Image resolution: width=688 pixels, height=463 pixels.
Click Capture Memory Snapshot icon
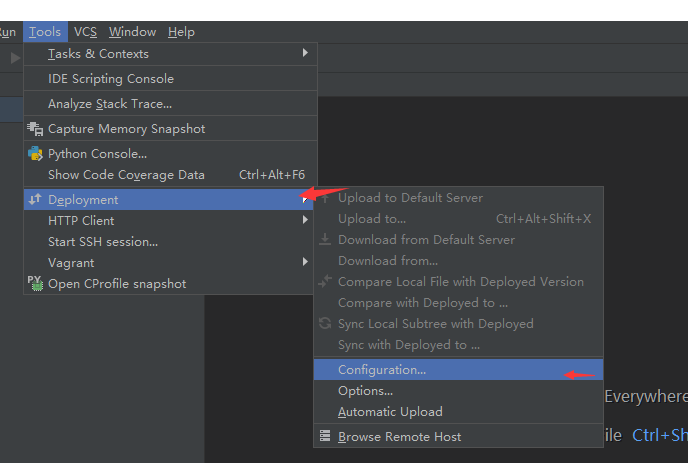[35, 129]
